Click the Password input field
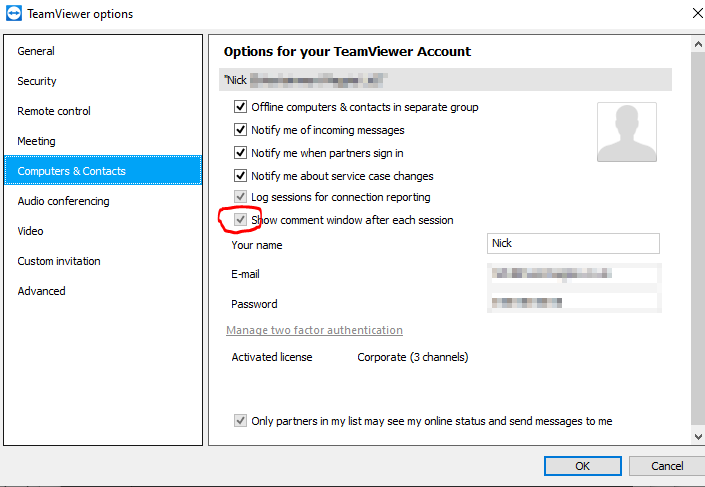705x487 pixels. pos(573,303)
